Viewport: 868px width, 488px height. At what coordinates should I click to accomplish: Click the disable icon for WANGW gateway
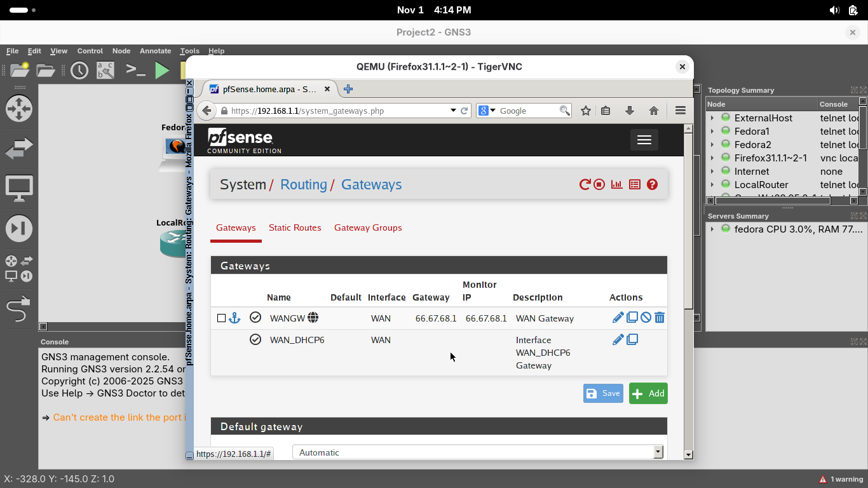[646, 318]
